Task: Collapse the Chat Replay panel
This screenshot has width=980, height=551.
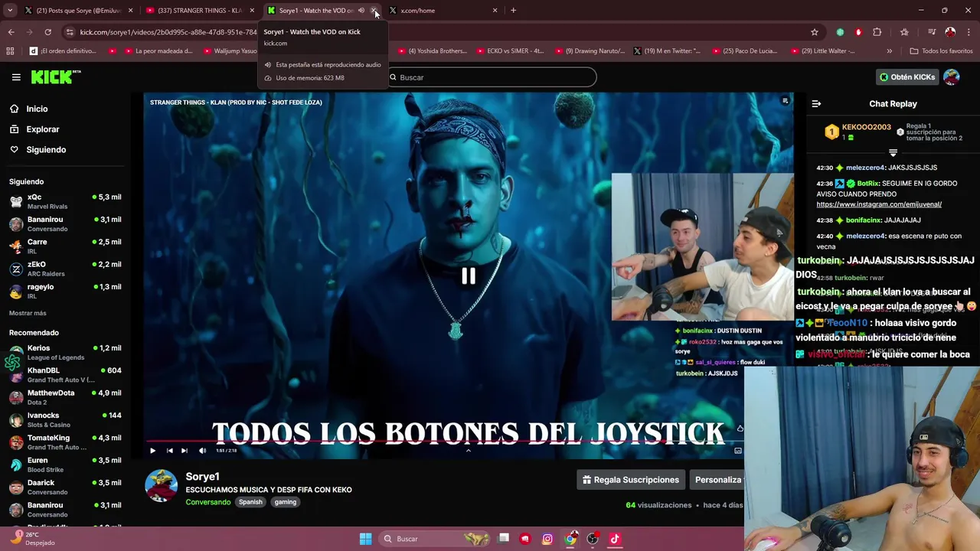Action: click(x=816, y=104)
